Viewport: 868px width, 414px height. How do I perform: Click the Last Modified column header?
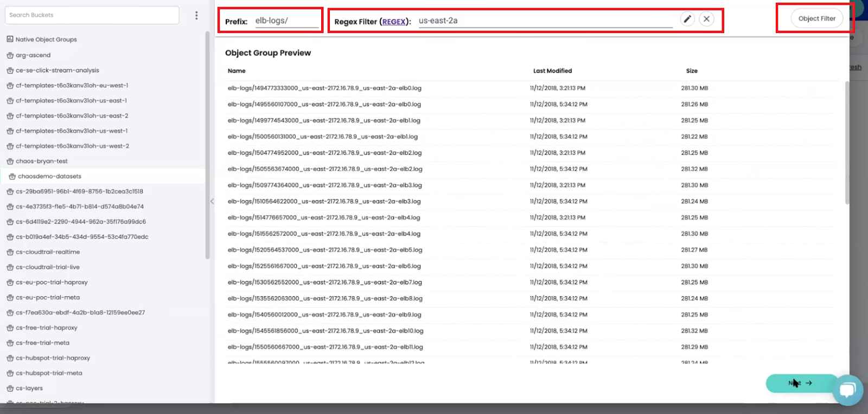(552, 71)
